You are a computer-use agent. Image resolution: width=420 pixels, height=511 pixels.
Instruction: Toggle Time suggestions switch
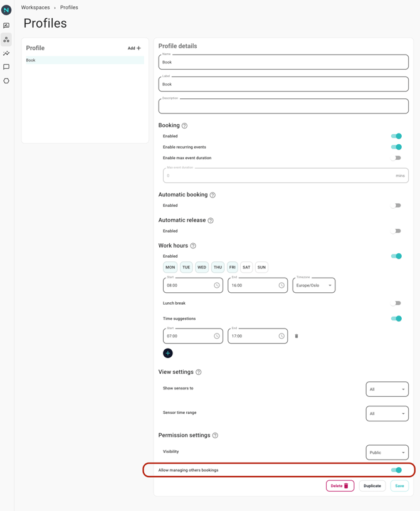(x=397, y=319)
